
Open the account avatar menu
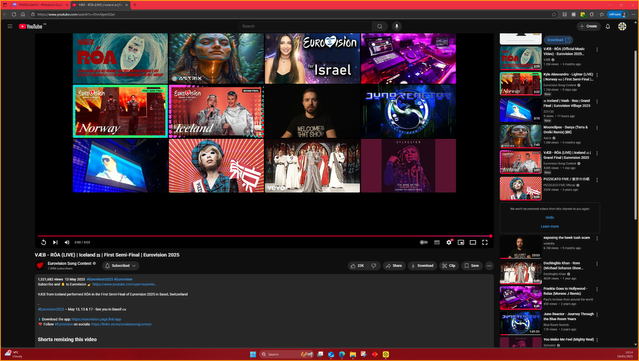[622, 26]
